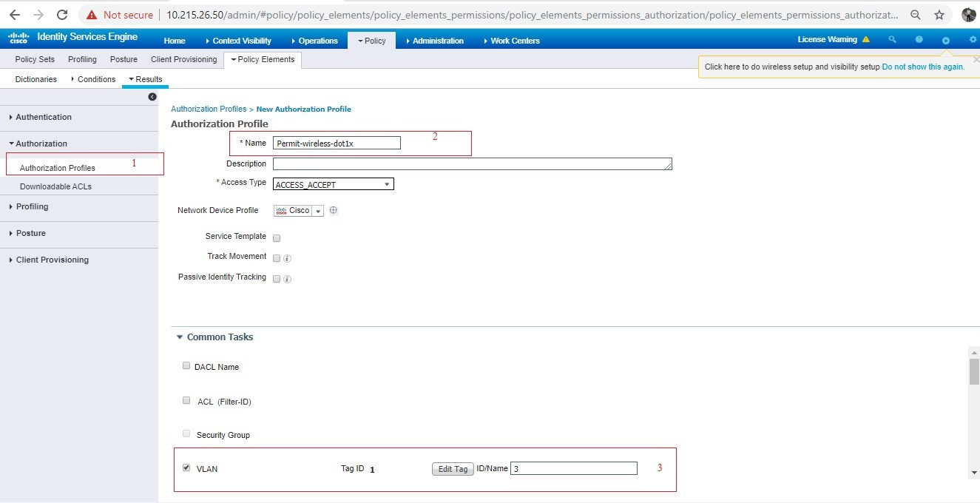Go to the top-bar Posture tab
Viewport: 980px width, 503px height.
coord(124,59)
